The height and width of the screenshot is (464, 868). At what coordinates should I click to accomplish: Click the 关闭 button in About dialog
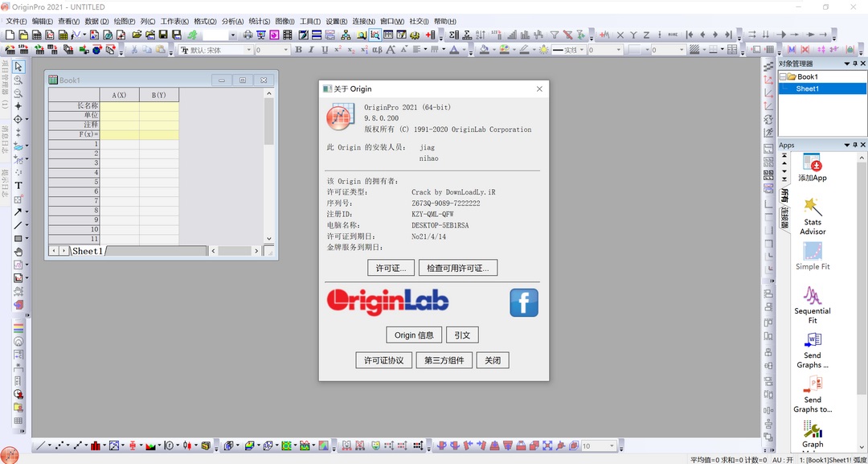[x=493, y=359]
